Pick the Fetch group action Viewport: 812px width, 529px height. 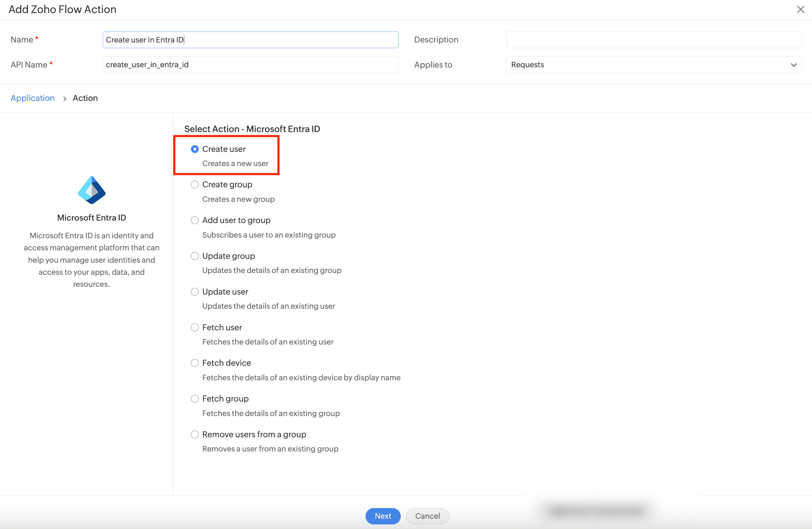tap(195, 399)
